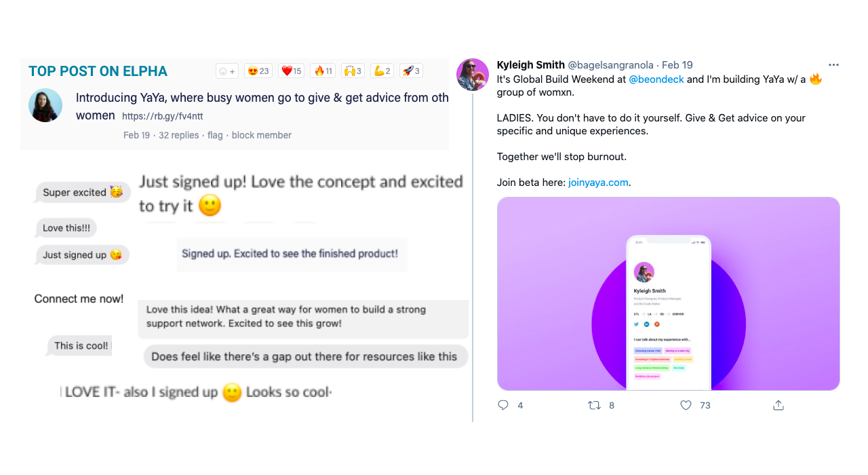
Task: Click the tweet share icon
Action: pyautogui.click(x=778, y=405)
